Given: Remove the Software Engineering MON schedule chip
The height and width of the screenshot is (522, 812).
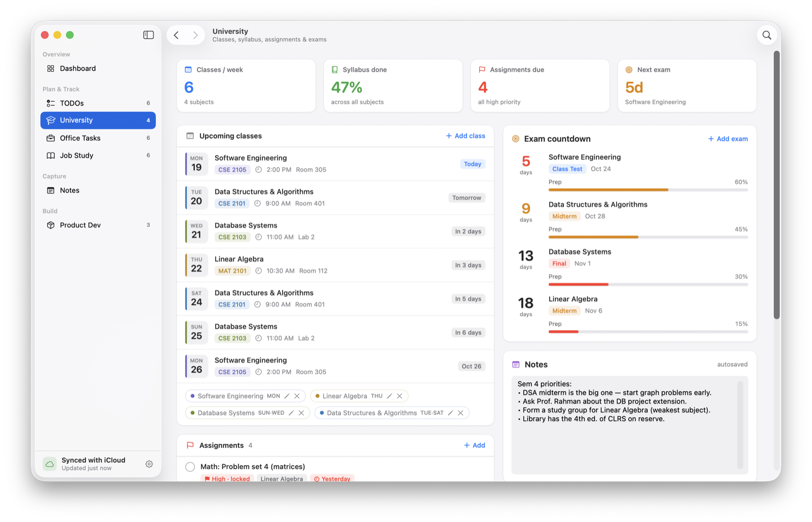Looking at the screenshot, I should point(297,396).
